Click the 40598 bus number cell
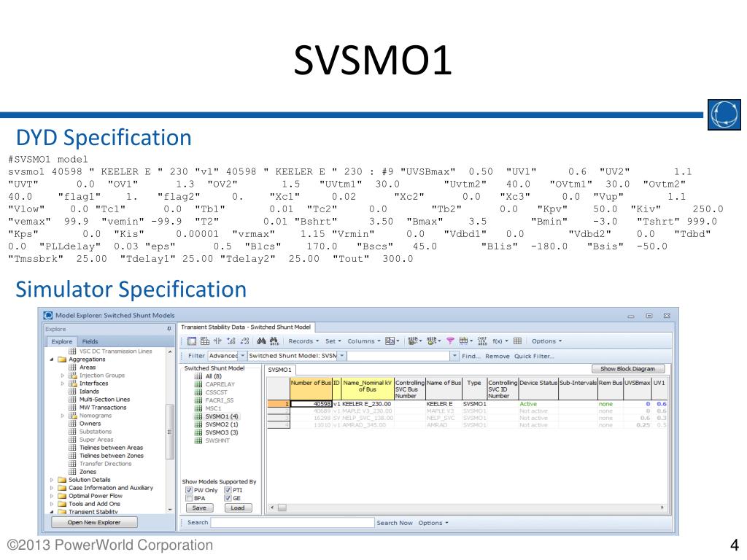The width and height of the screenshot is (747, 560). (311, 404)
